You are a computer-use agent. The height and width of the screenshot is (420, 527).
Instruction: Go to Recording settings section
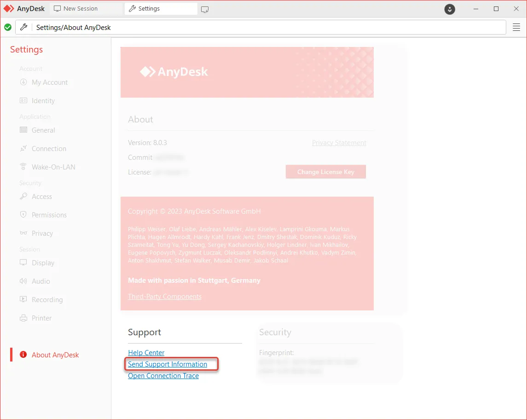click(47, 300)
